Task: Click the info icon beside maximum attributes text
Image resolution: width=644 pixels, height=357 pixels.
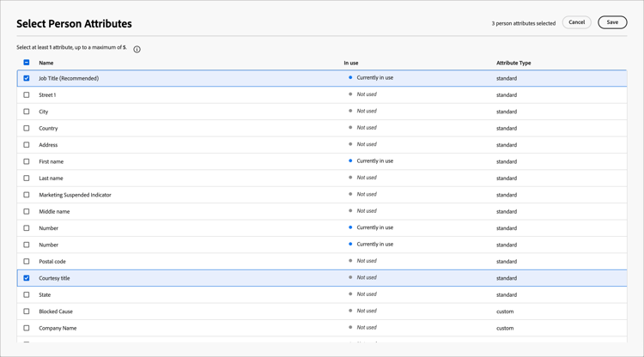Action: (137, 49)
